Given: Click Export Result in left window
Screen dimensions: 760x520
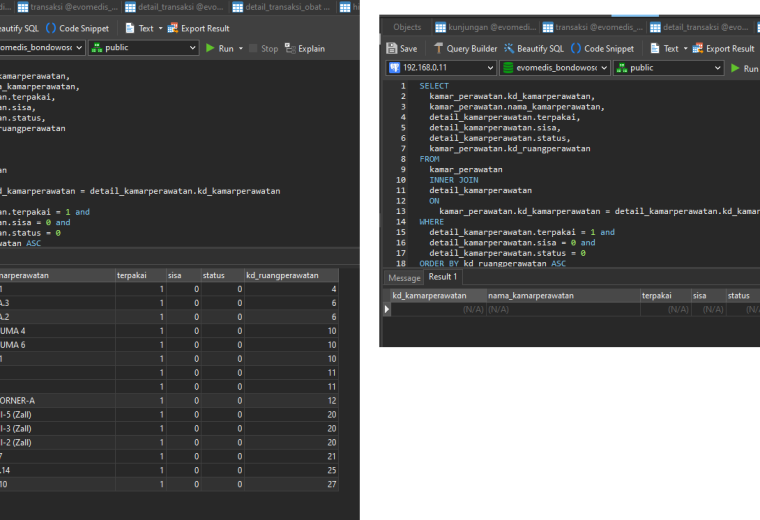Looking at the screenshot, I should pyautogui.click(x=198, y=28).
